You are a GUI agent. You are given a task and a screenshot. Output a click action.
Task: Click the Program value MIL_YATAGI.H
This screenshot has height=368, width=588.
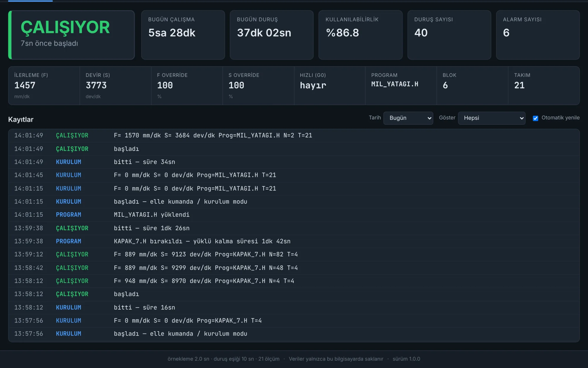click(395, 84)
